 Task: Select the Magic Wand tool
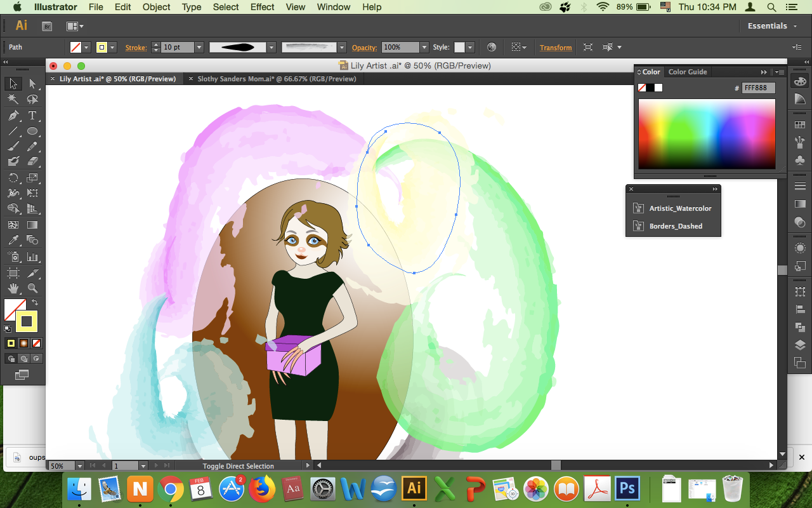(13, 99)
